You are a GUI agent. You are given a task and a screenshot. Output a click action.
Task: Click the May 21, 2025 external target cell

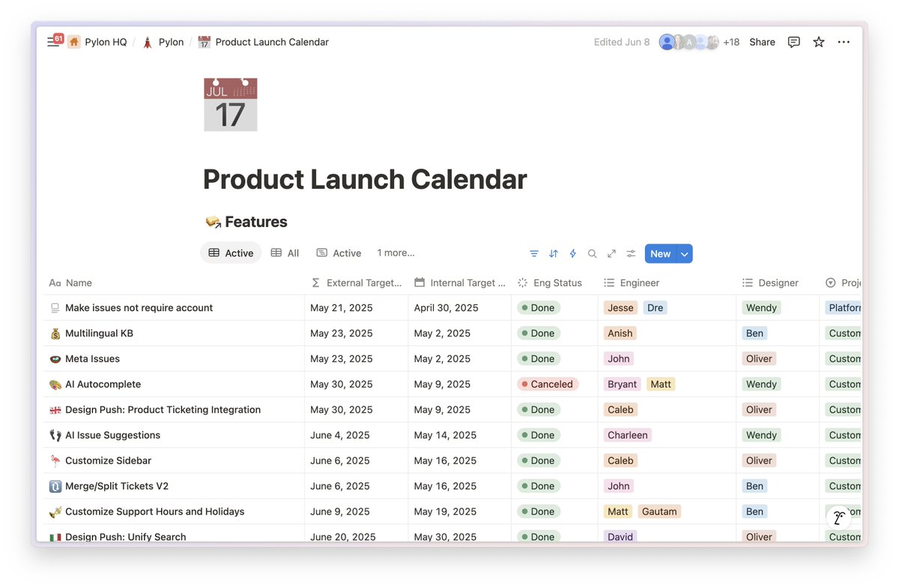click(357, 308)
